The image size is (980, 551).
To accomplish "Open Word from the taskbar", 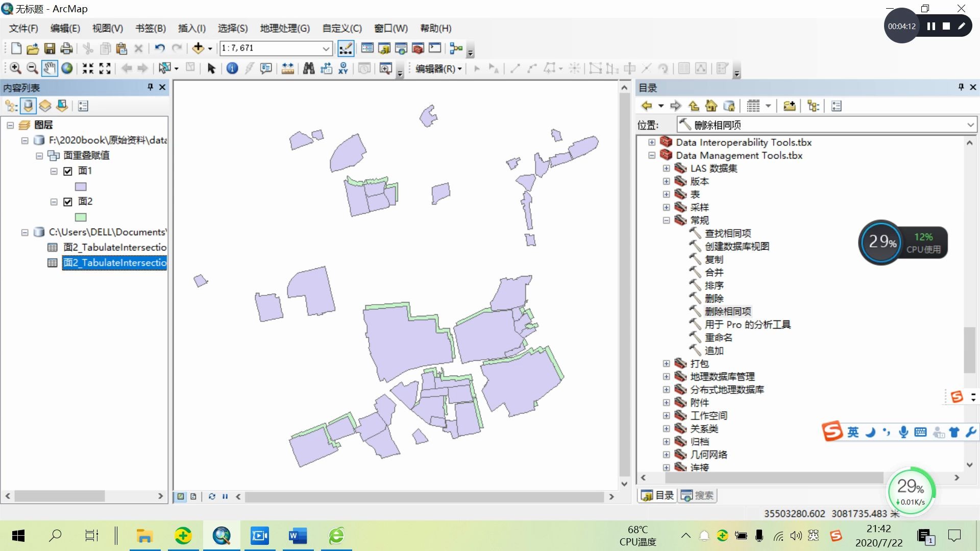I will tap(298, 536).
